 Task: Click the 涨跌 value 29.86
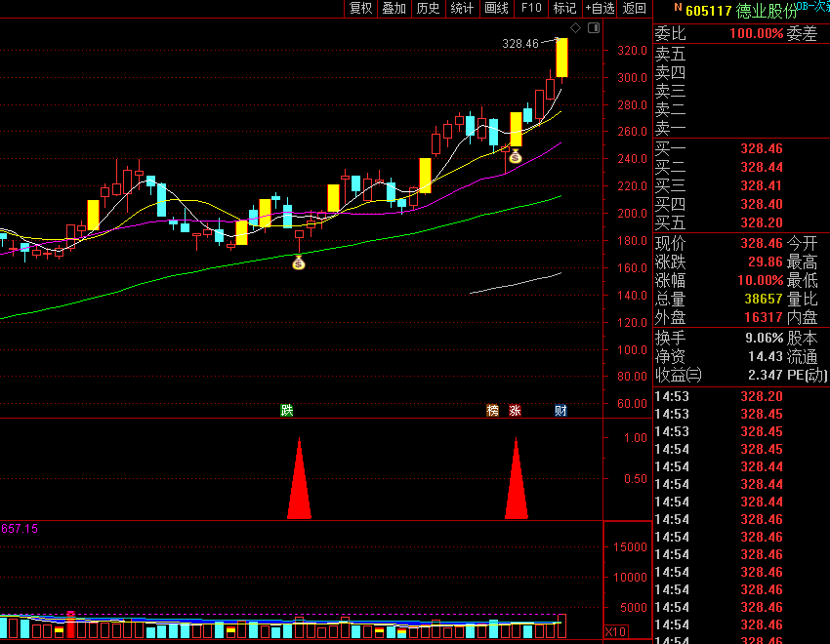(x=765, y=262)
